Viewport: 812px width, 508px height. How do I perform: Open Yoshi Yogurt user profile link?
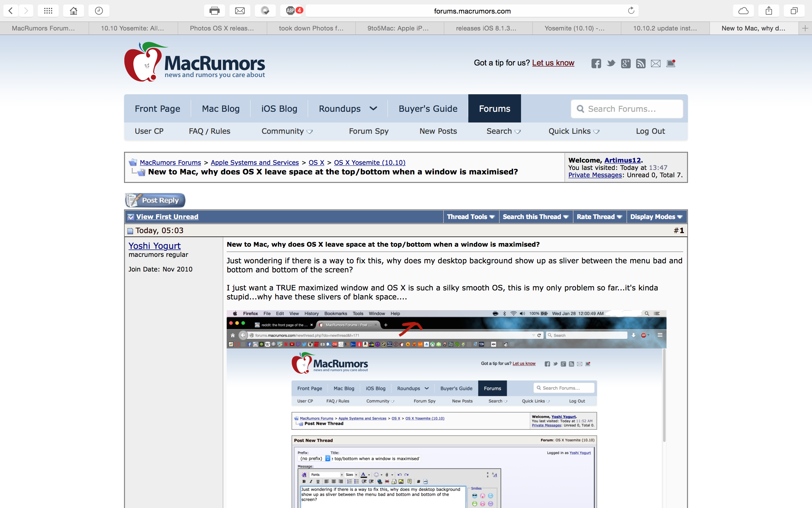click(155, 246)
